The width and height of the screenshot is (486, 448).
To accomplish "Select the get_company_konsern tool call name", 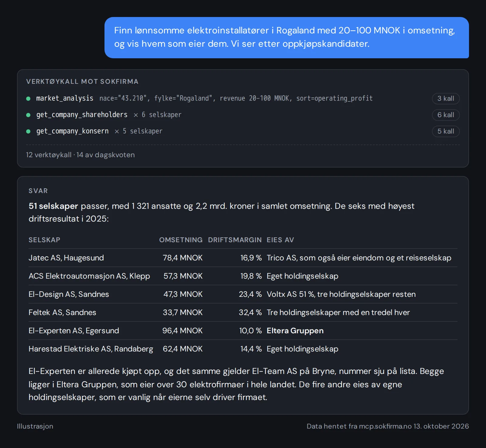I will pyautogui.click(x=72, y=131).
